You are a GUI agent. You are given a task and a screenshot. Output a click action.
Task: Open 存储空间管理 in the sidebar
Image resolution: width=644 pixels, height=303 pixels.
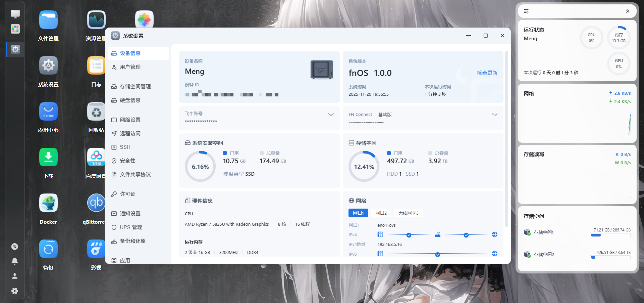tap(138, 87)
